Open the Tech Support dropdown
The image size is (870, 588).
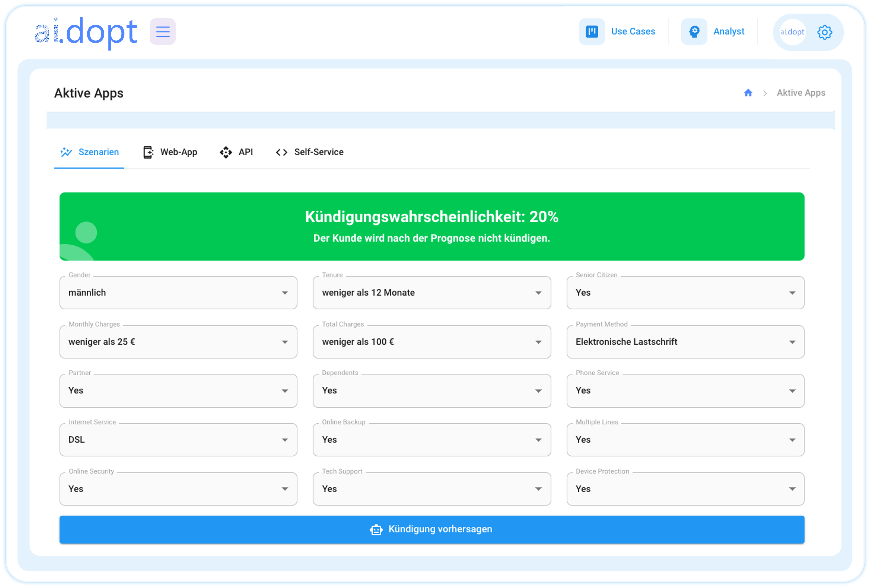(x=432, y=489)
